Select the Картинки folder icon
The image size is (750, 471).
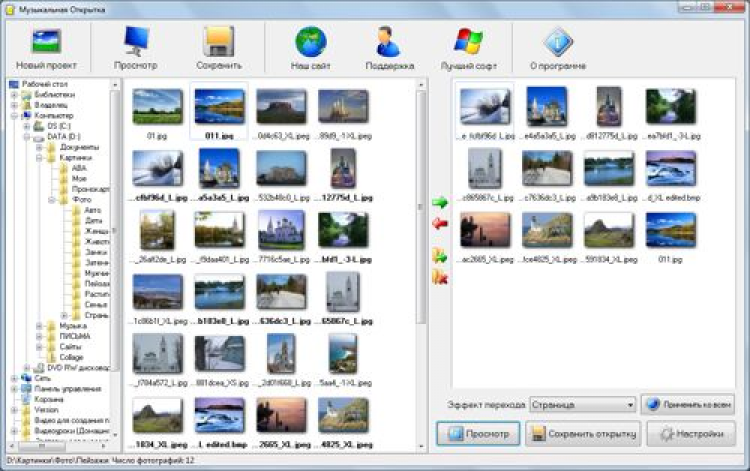coord(52,158)
